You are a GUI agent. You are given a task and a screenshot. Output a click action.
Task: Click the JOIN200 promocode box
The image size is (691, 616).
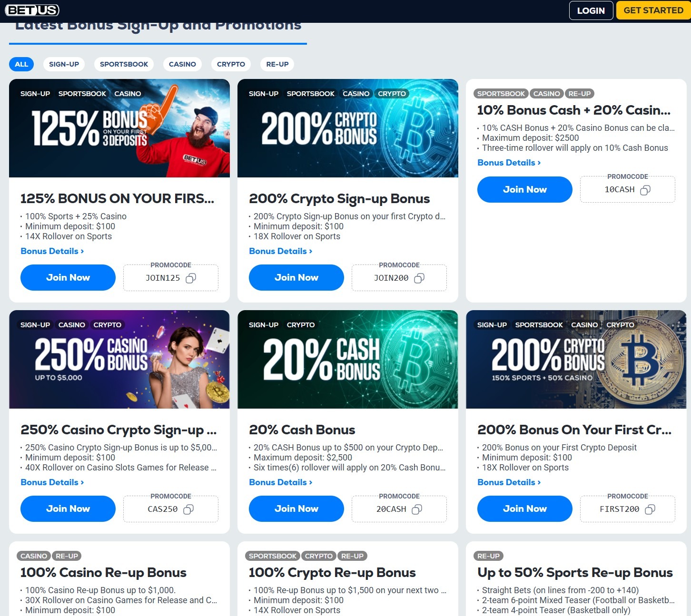pyautogui.click(x=399, y=278)
